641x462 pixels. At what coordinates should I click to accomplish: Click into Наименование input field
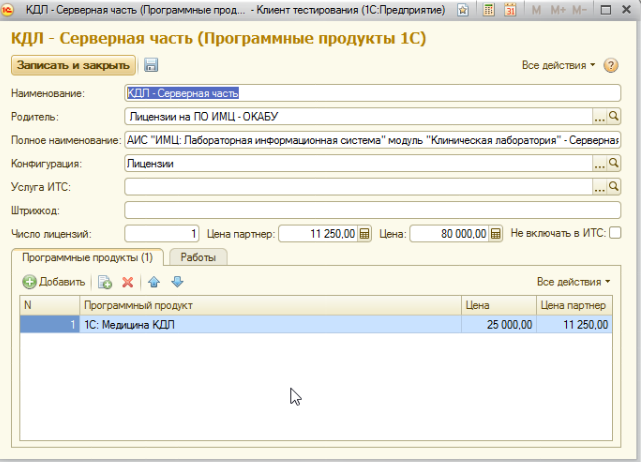coord(372,93)
